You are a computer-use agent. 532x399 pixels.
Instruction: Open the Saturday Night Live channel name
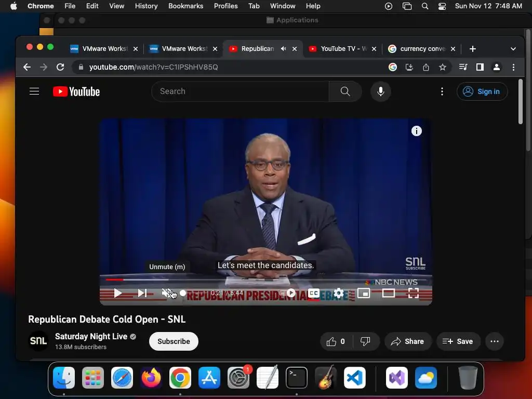(91, 336)
